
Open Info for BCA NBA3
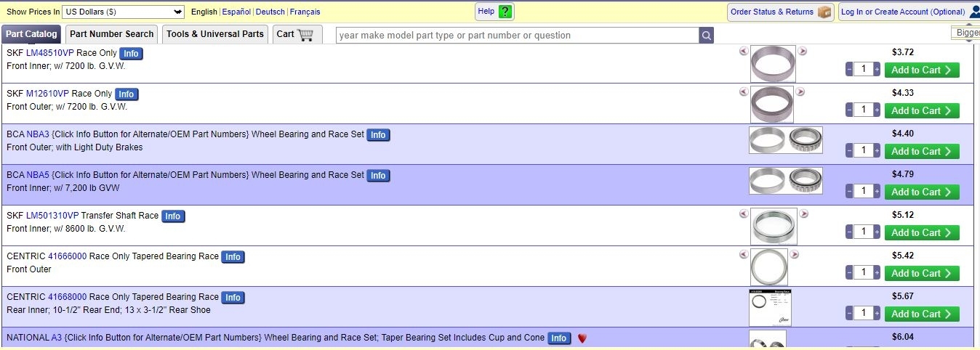[378, 135]
